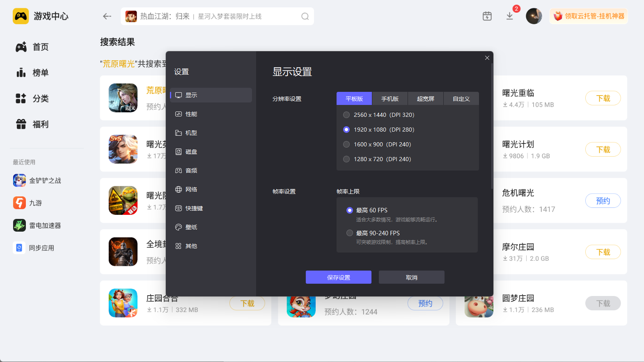The height and width of the screenshot is (362, 644).
Task: Close the settings dialog
Action: [x=487, y=58]
